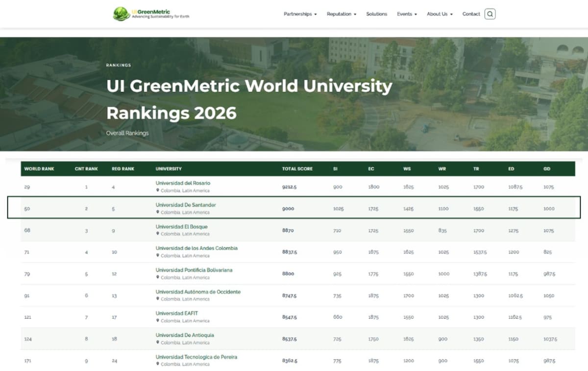Click the WR column header

442,169
